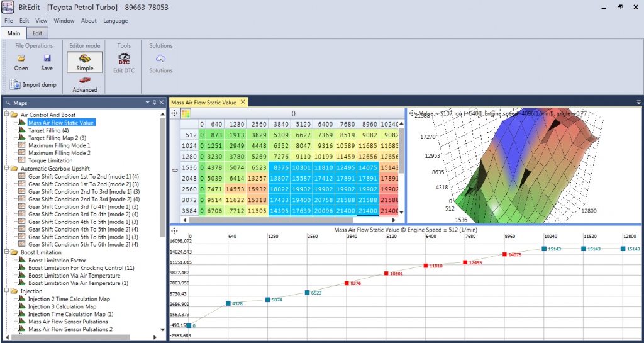Select the 3840 column header

coord(279,124)
